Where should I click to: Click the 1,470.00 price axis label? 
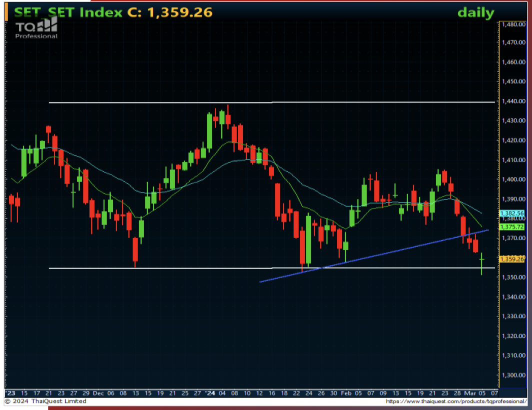point(513,42)
